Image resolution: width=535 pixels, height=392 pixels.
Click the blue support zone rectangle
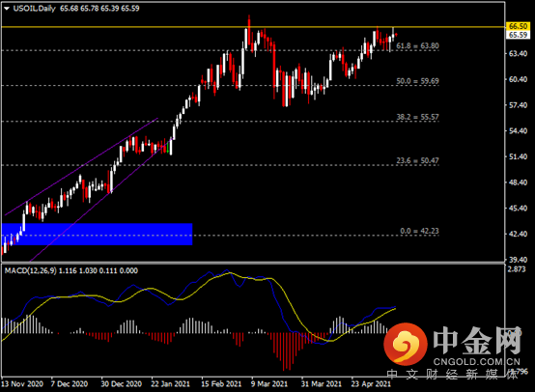pos(97,234)
